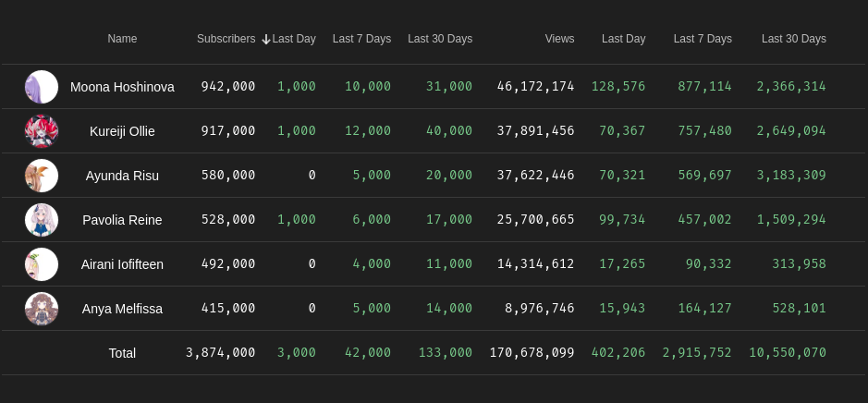
Task: Click Ayunda Risu's avatar icon
Action: [42, 176]
